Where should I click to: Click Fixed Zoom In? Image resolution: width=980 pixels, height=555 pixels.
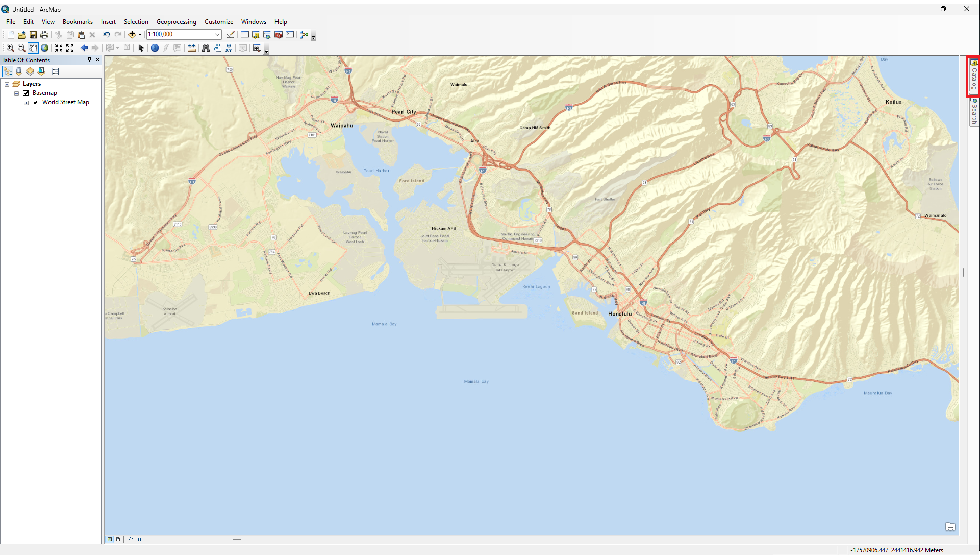[x=59, y=48]
